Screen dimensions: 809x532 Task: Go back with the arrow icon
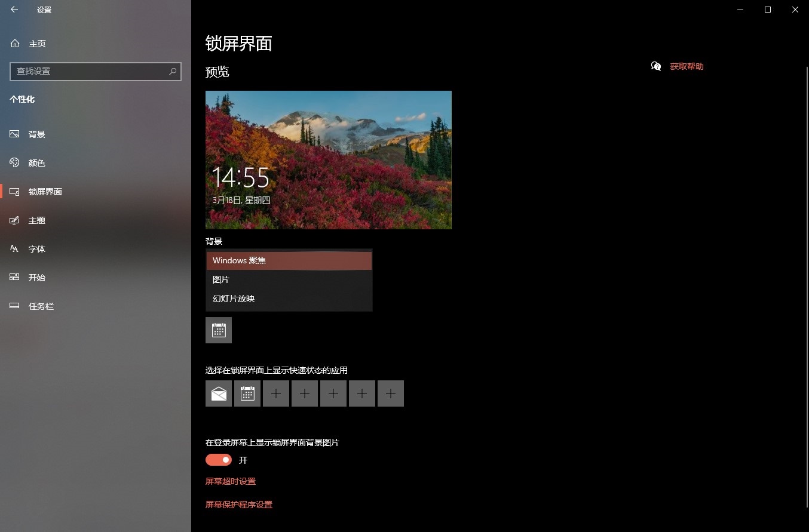[x=14, y=10]
